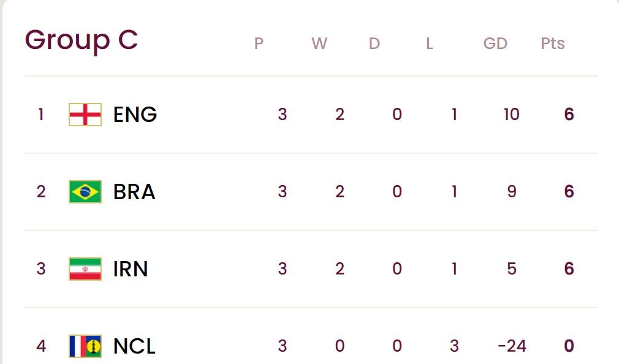Open the NCL team entry
Viewport: 619px width, 364px height.
(134, 346)
